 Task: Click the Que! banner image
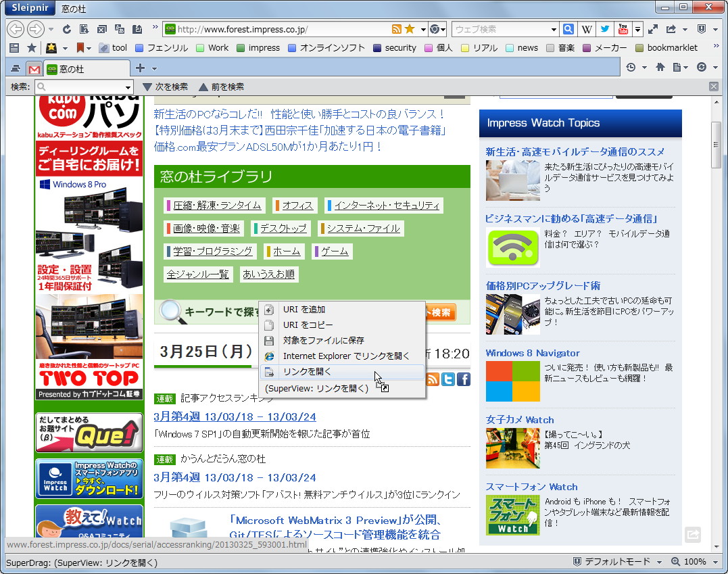[89, 432]
